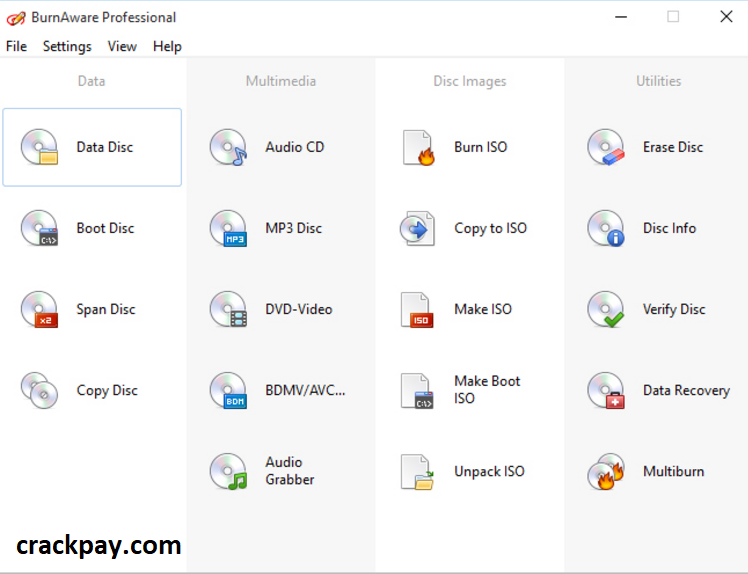Open the Help menu
Viewport: 748px width, 574px height.
(167, 46)
